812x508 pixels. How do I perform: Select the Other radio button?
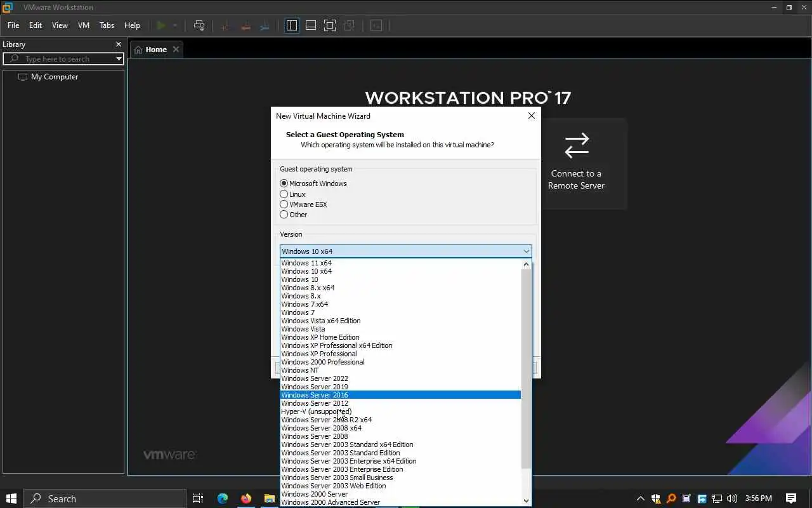(x=284, y=215)
